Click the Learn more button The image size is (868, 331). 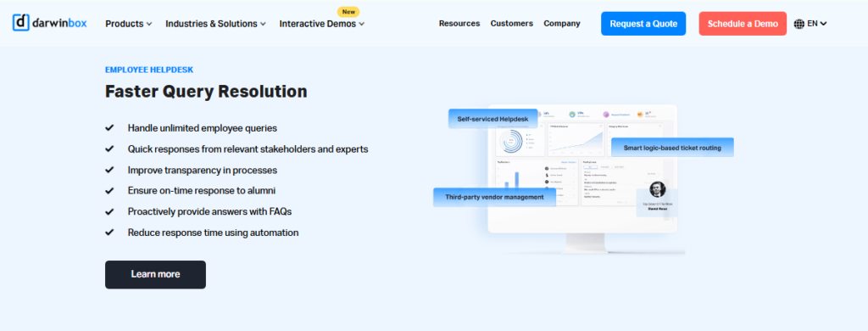[156, 274]
